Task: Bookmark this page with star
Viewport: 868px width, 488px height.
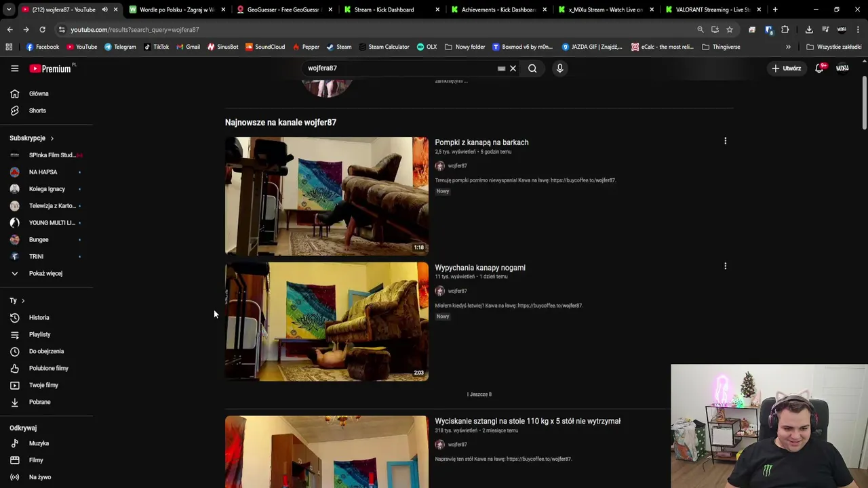Action: 730,30
